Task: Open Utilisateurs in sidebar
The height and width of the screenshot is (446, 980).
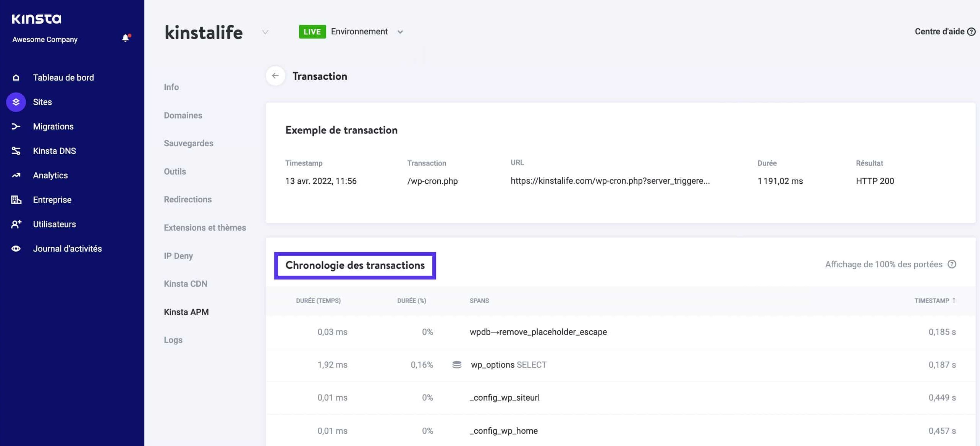Action: [54, 224]
